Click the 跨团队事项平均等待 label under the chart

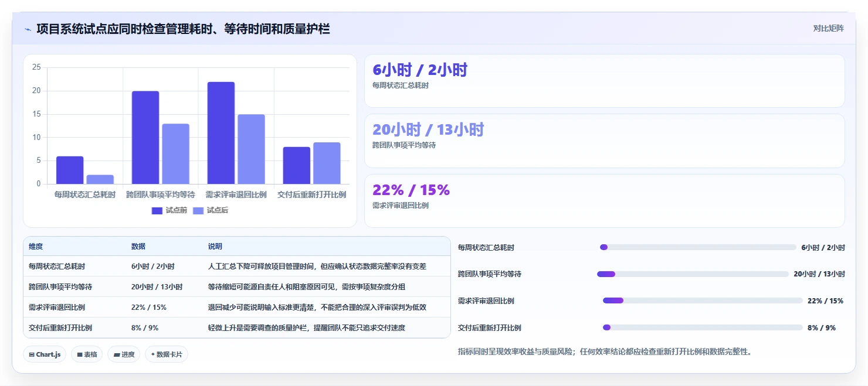[x=161, y=194]
